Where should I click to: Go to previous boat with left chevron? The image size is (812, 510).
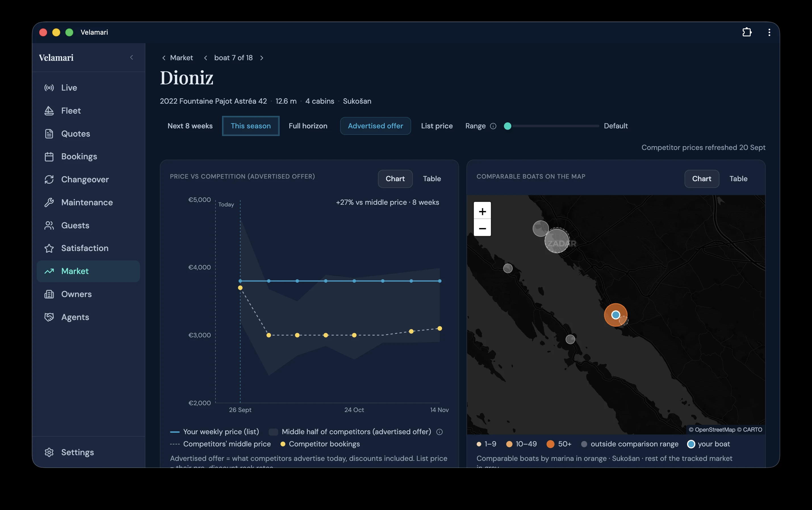[x=205, y=58]
